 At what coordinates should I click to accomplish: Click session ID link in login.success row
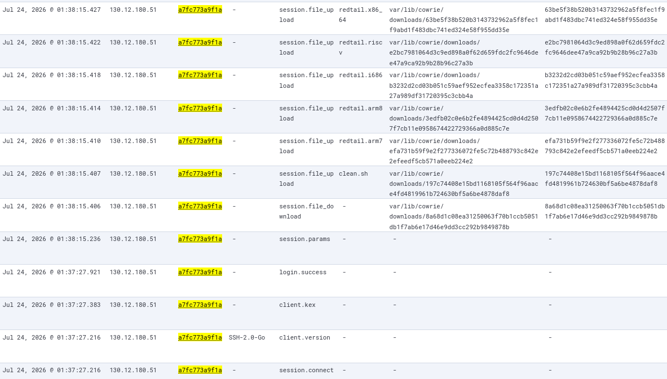200,272
